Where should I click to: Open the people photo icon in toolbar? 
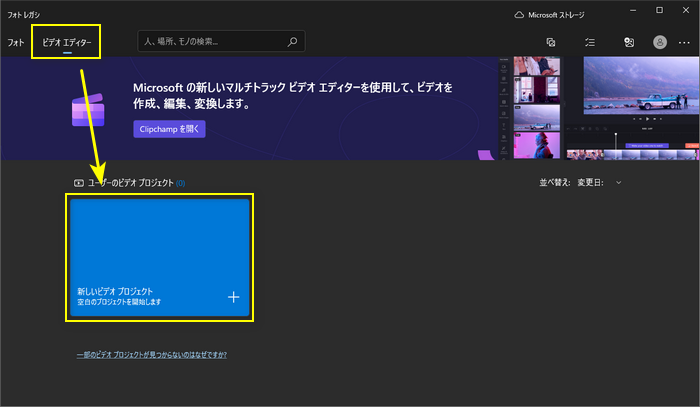click(x=629, y=42)
